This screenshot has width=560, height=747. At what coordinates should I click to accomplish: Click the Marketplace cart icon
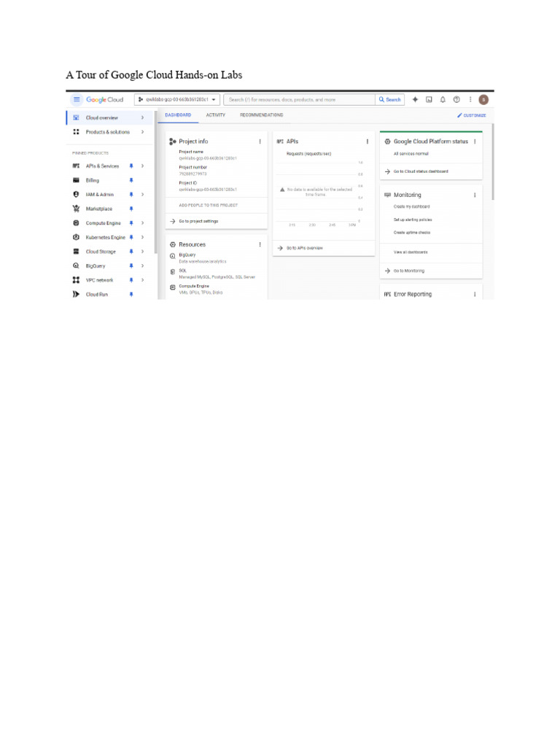pos(76,209)
